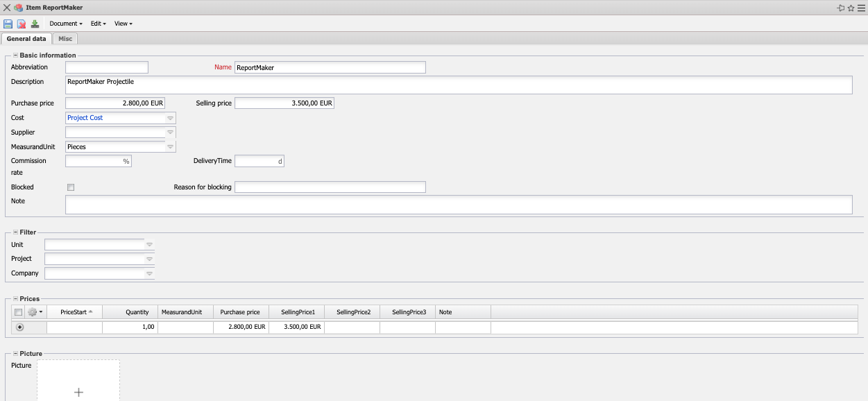Screen dimensions: 868x401
Task: Click the green download arrow toolbar icon
Action: point(35,24)
